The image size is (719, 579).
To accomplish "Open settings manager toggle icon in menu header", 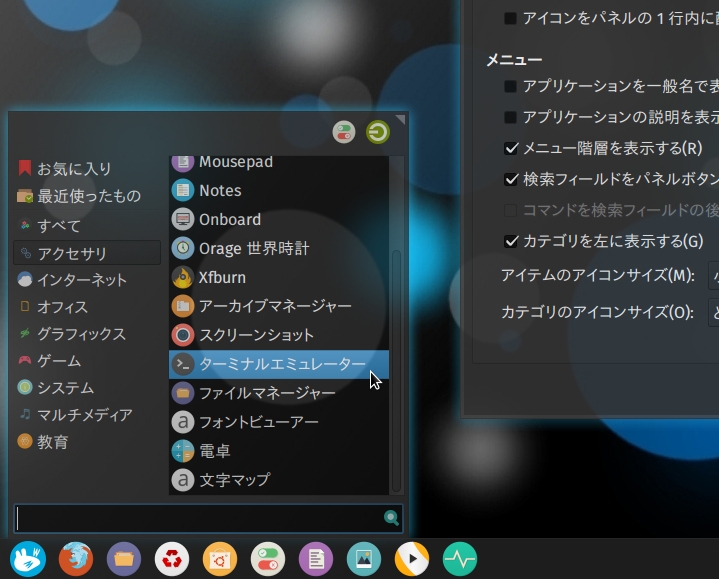I will 344,132.
